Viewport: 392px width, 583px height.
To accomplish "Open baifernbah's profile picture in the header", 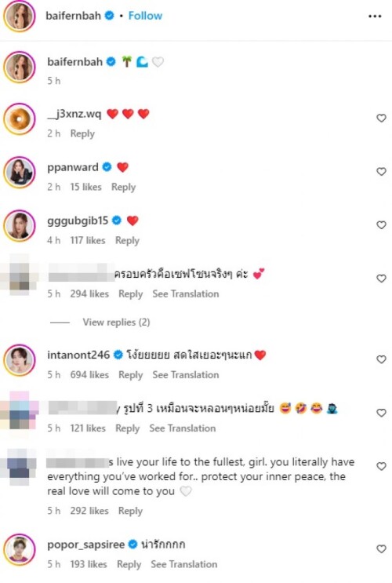I will coord(20,16).
